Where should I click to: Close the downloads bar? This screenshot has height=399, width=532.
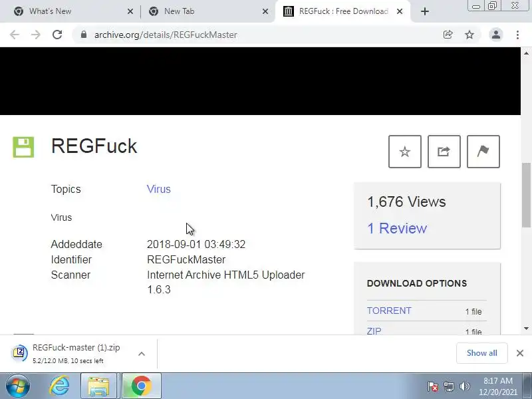point(520,353)
